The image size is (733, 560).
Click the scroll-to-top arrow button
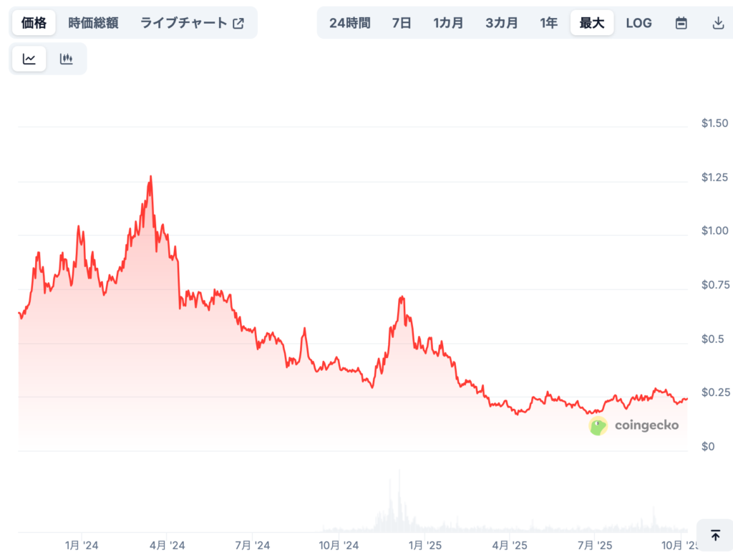tap(715, 535)
